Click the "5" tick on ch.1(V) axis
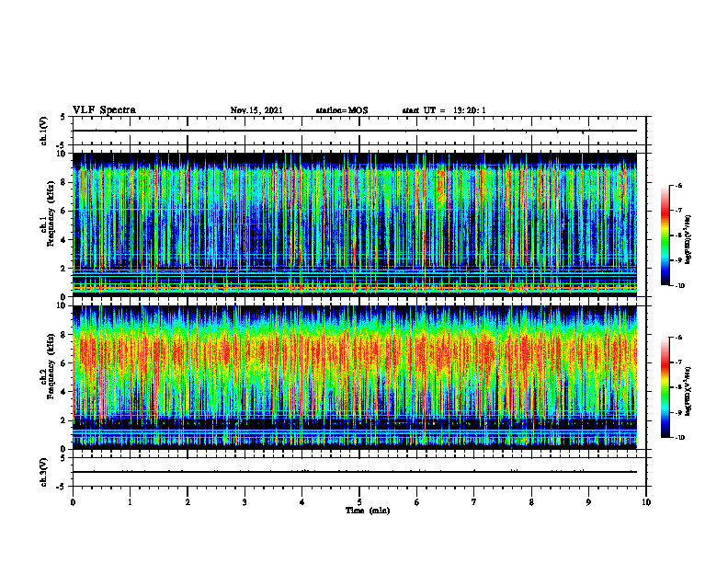The image size is (728, 563). [64, 118]
